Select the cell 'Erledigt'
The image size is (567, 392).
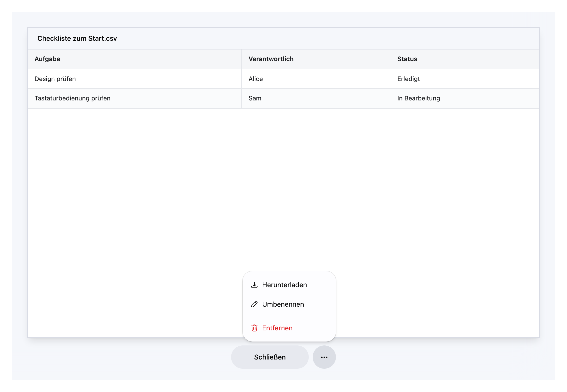[x=465, y=79]
